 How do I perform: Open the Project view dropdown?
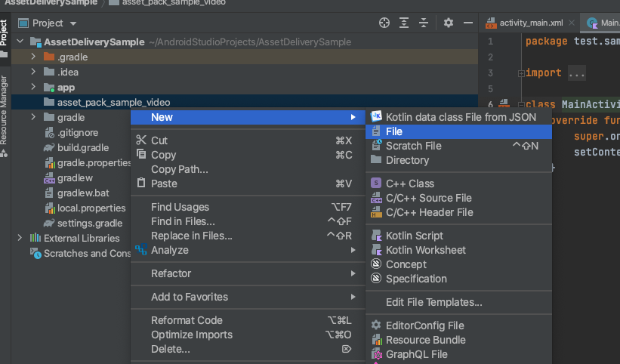[x=48, y=23]
